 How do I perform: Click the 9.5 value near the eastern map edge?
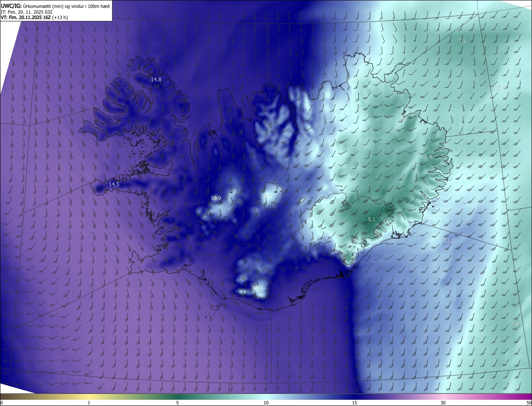(502, 88)
